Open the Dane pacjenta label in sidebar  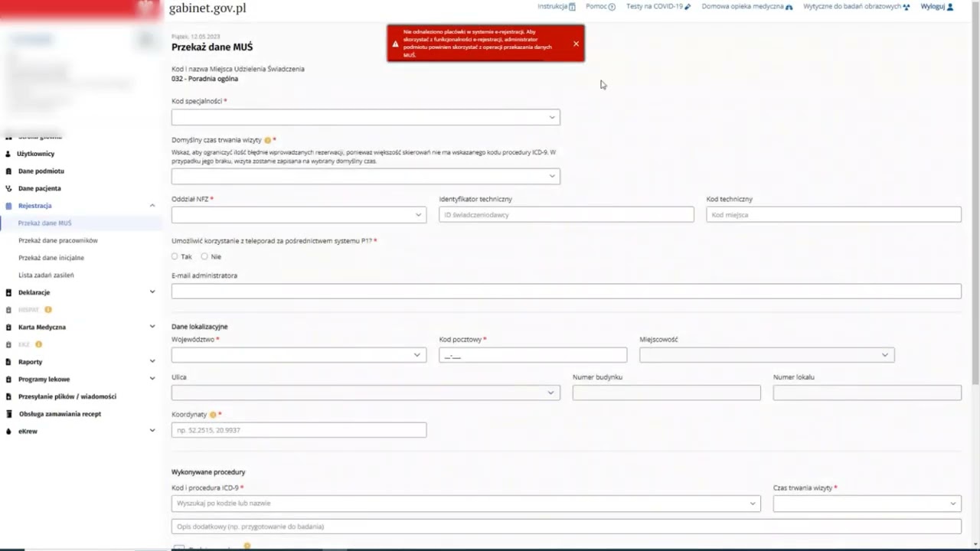click(40, 188)
